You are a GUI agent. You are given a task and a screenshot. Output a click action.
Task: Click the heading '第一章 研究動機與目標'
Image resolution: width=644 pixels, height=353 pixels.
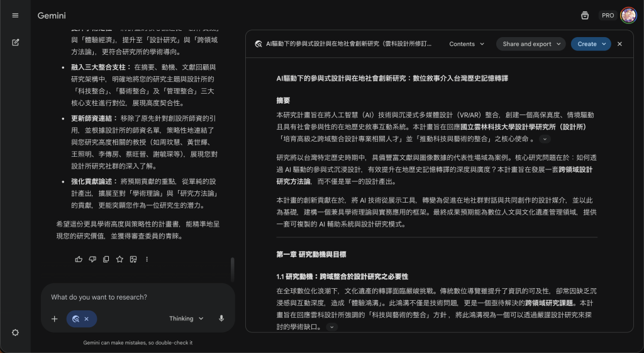coord(311,254)
